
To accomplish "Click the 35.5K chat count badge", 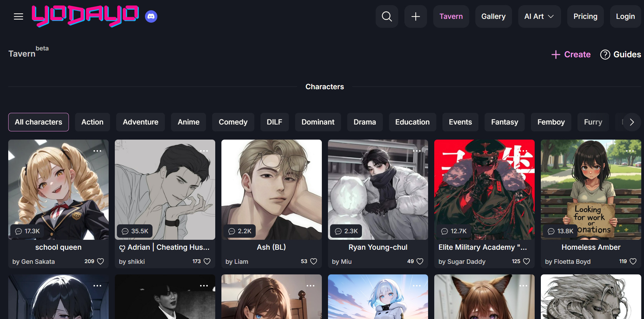I will (135, 231).
